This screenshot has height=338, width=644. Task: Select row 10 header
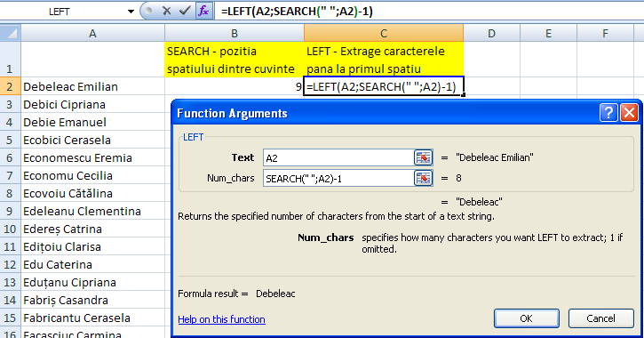coord(10,229)
